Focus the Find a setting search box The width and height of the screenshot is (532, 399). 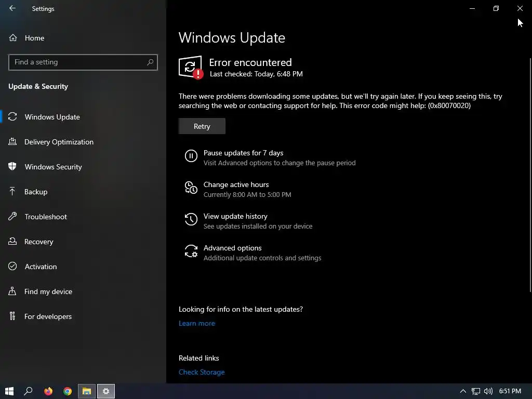(83, 62)
